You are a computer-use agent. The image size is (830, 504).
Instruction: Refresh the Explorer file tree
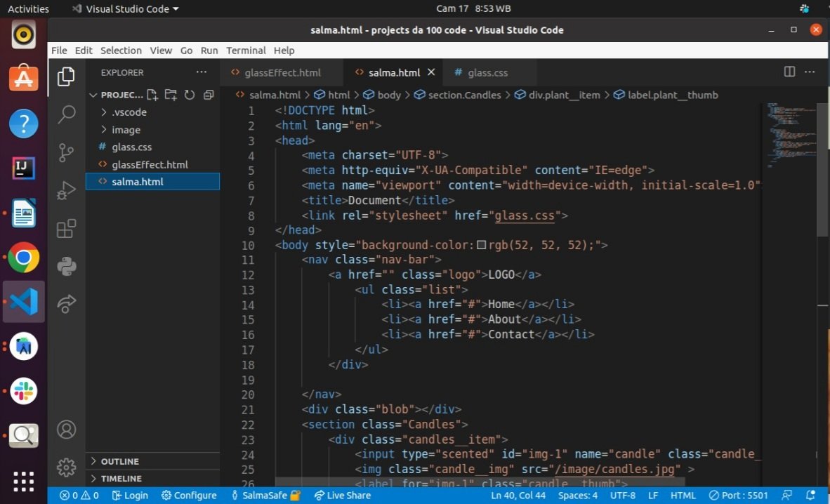190,95
